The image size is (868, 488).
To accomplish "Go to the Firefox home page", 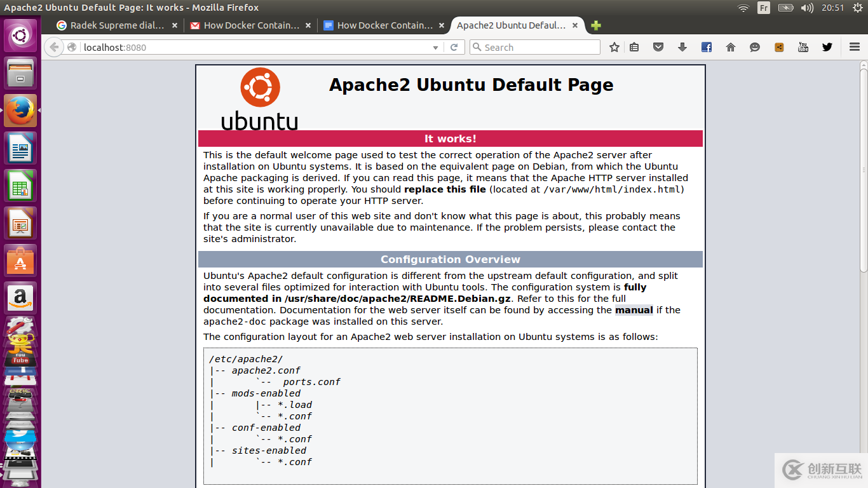I will 730,47.
